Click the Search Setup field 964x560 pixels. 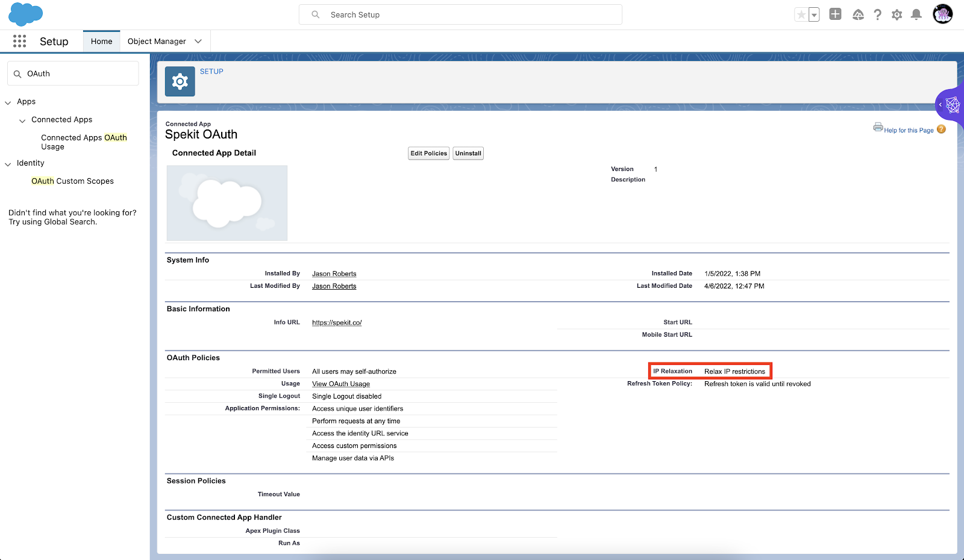point(460,14)
